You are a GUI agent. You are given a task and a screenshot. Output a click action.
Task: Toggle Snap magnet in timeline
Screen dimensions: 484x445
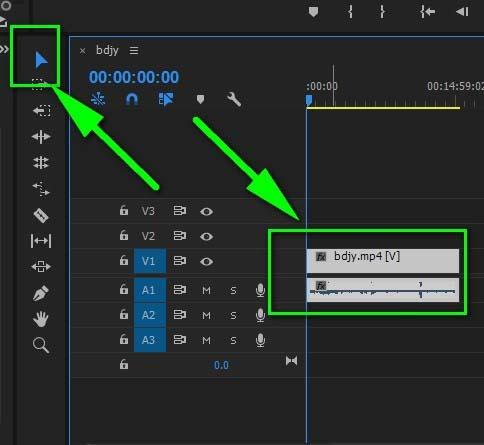pos(132,99)
